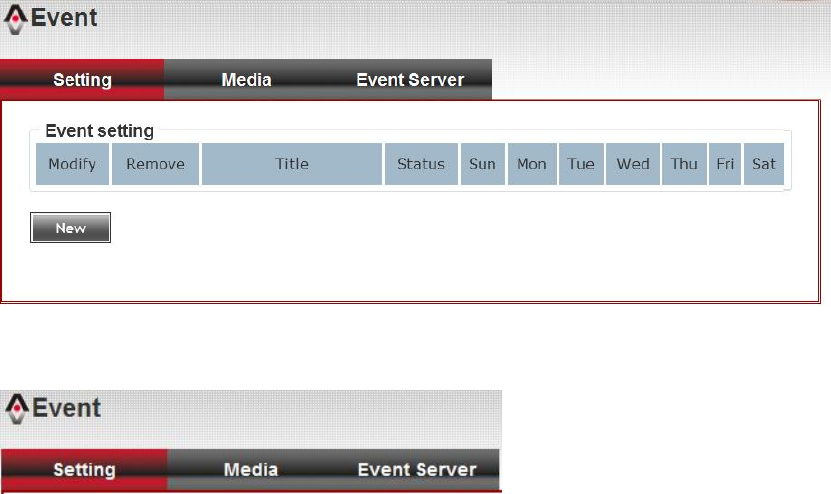Screen dimensions: 831x494
Task: Click the Sat column header
Action: 764,164
